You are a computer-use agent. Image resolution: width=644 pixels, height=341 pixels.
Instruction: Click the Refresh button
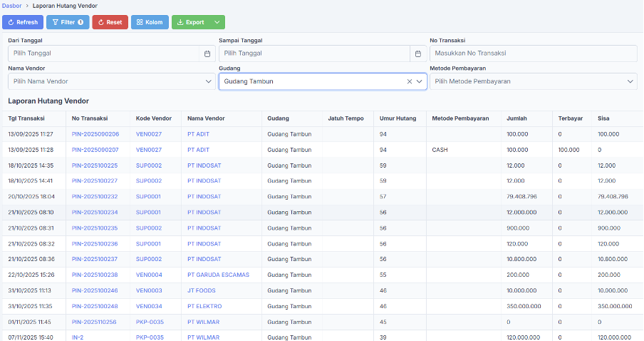23,22
